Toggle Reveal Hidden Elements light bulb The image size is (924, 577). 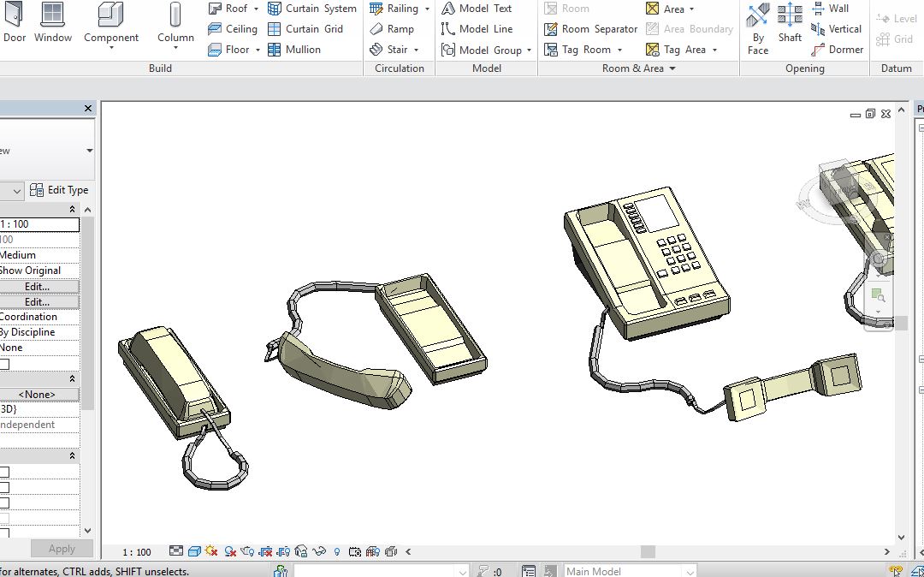[337, 552]
